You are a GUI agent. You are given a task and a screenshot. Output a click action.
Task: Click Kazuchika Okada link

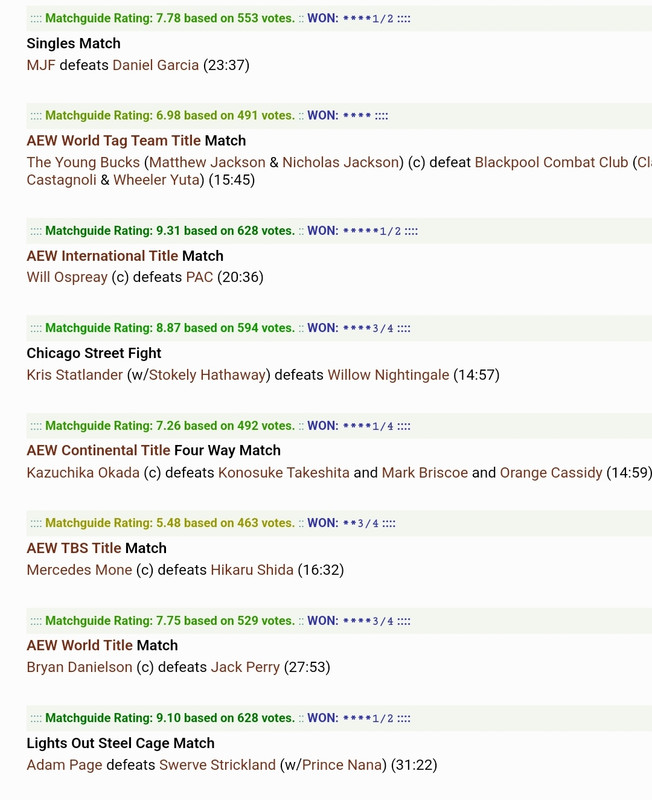[83, 472]
